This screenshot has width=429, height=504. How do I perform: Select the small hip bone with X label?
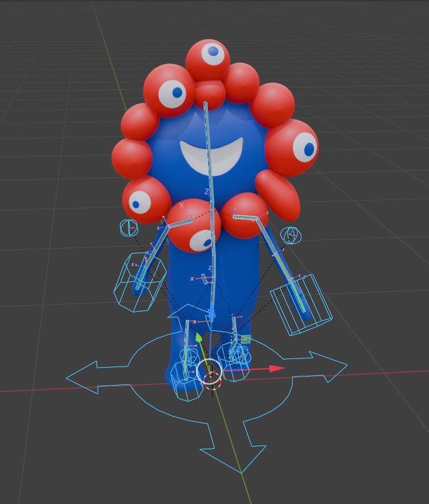point(205,279)
